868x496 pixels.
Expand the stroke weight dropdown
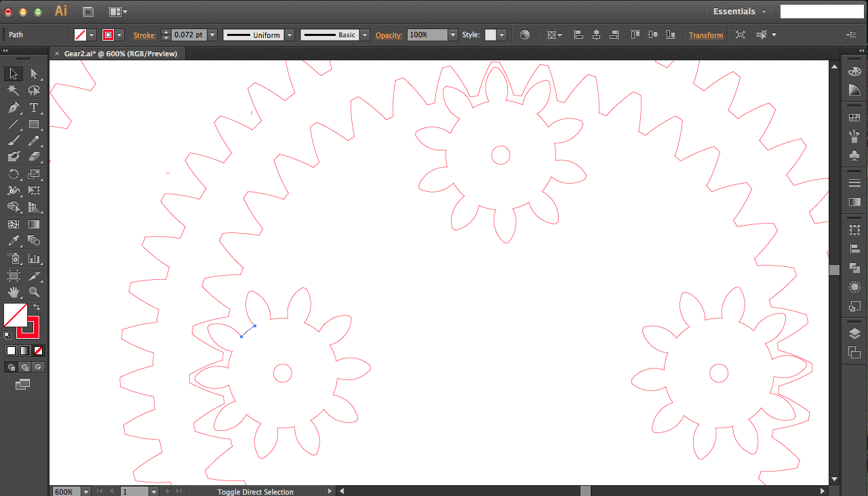(212, 35)
